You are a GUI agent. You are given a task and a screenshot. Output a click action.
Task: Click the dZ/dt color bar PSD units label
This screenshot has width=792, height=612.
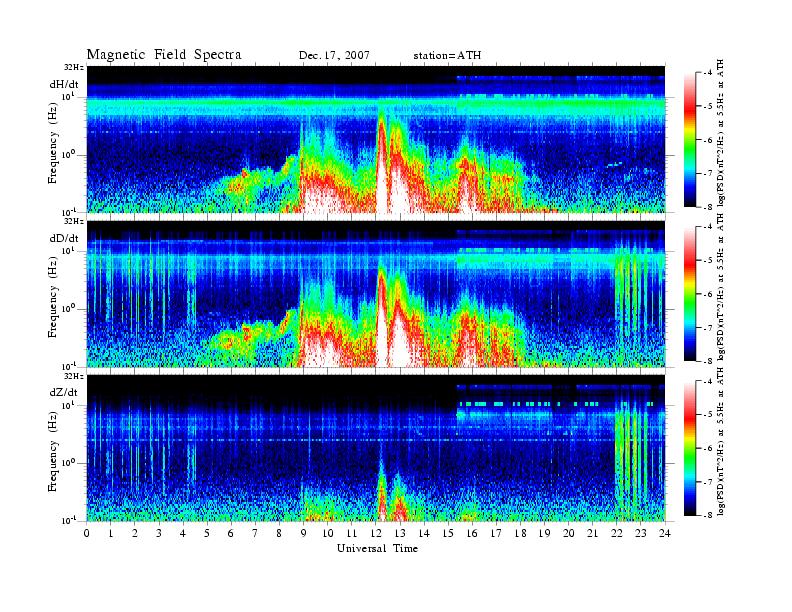point(721,441)
